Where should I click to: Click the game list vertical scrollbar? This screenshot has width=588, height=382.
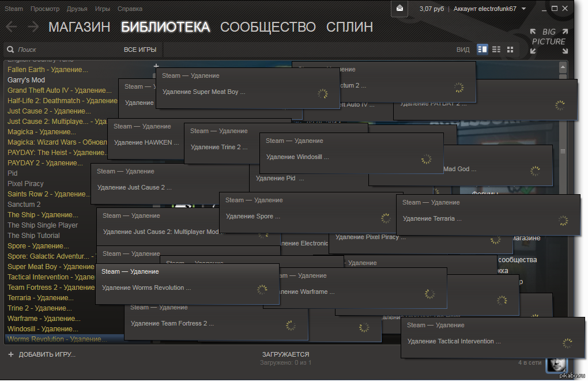[x=563, y=151]
